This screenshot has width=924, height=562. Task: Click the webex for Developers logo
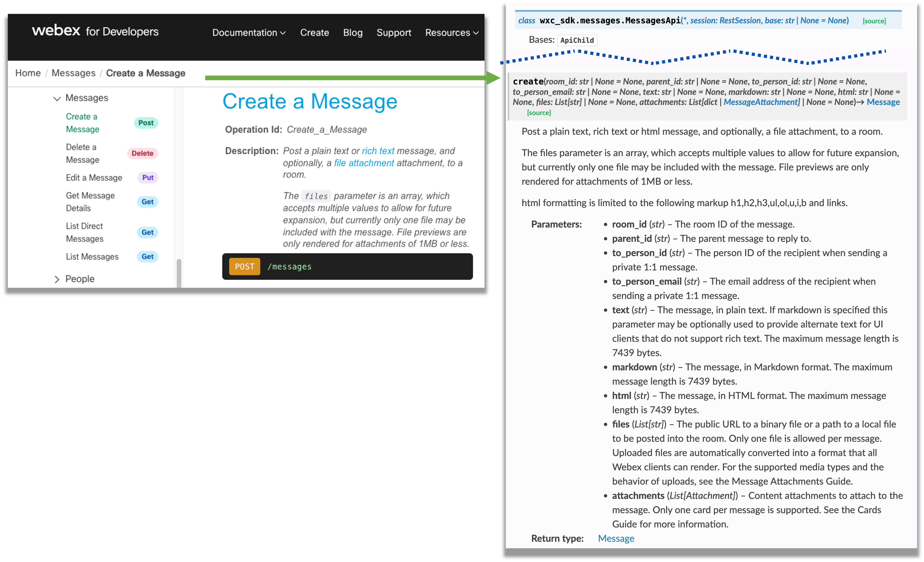click(95, 31)
